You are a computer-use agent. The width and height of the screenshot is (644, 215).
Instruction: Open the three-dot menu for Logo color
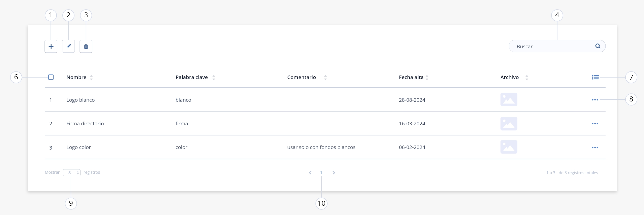(595, 148)
